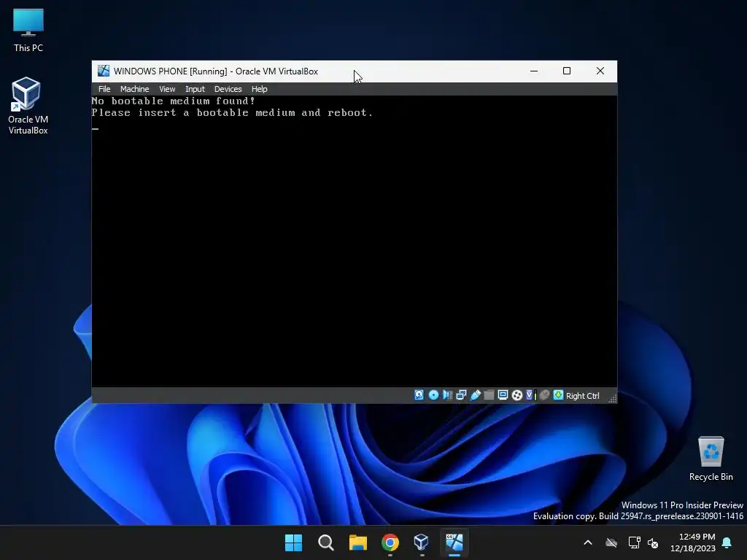Open the notifications bell icon
Screen dimensions: 747x560
[x=727, y=542]
